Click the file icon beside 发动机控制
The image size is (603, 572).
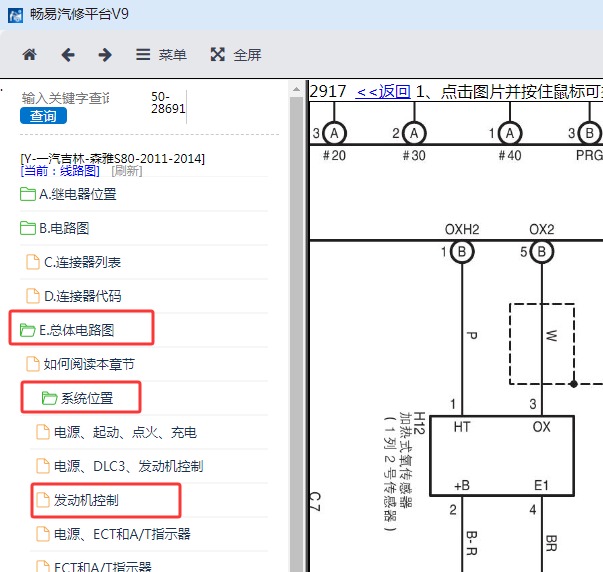[43, 500]
